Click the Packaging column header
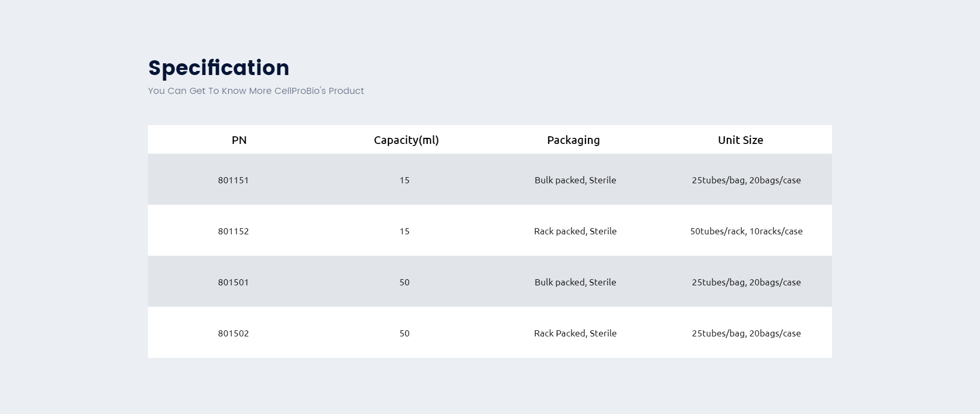The image size is (980, 414). 573,140
